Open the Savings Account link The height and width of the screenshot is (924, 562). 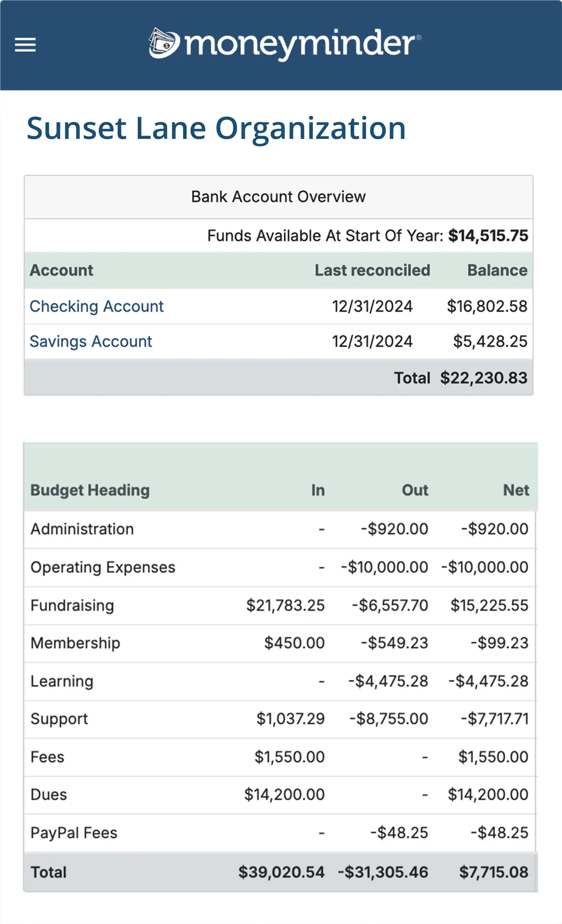tap(91, 341)
